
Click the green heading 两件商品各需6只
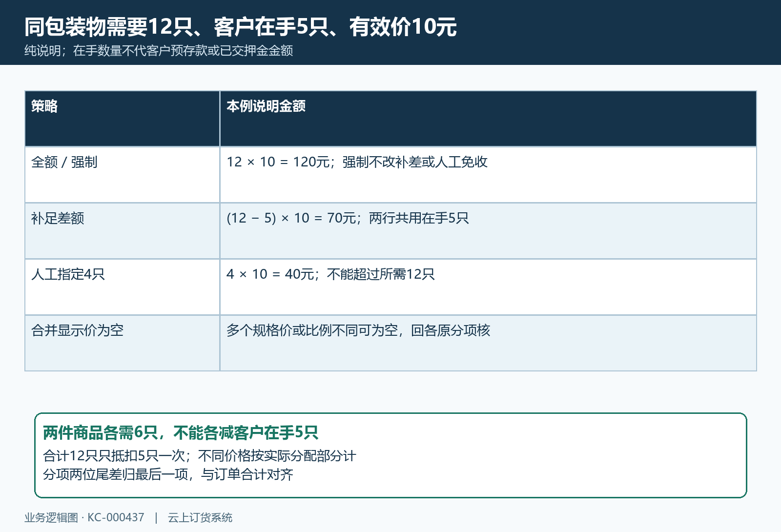click(x=181, y=432)
